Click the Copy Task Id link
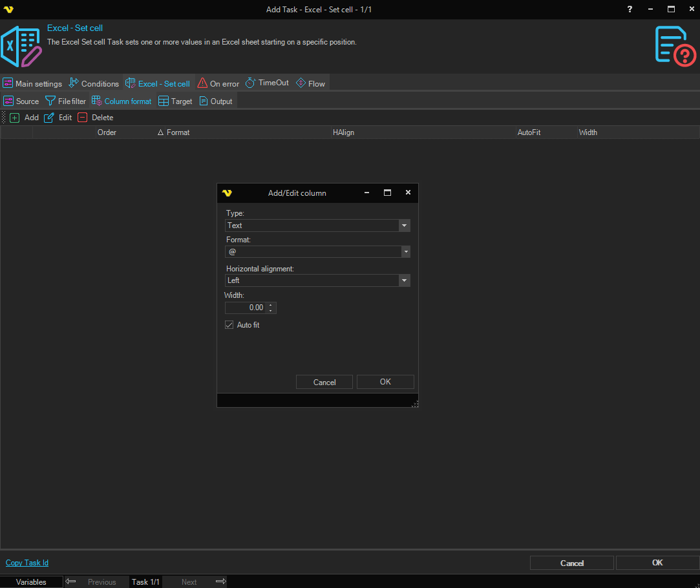The height and width of the screenshot is (588, 700). [x=27, y=563]
